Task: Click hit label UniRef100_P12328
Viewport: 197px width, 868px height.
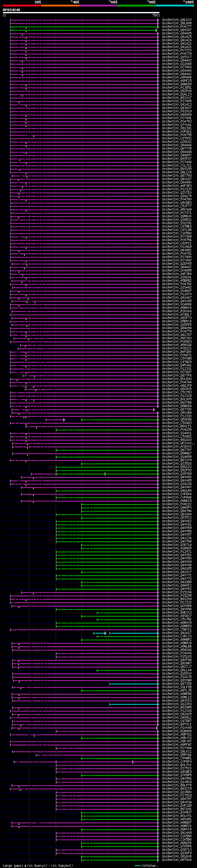Action: (177, 711)
